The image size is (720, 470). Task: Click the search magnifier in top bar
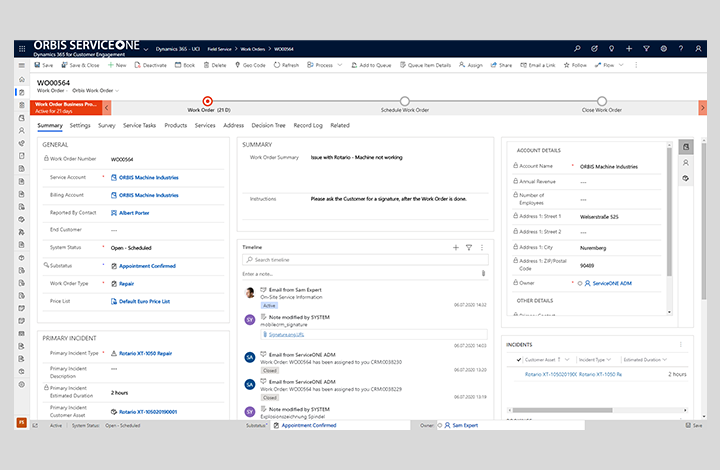click(577, 48)
